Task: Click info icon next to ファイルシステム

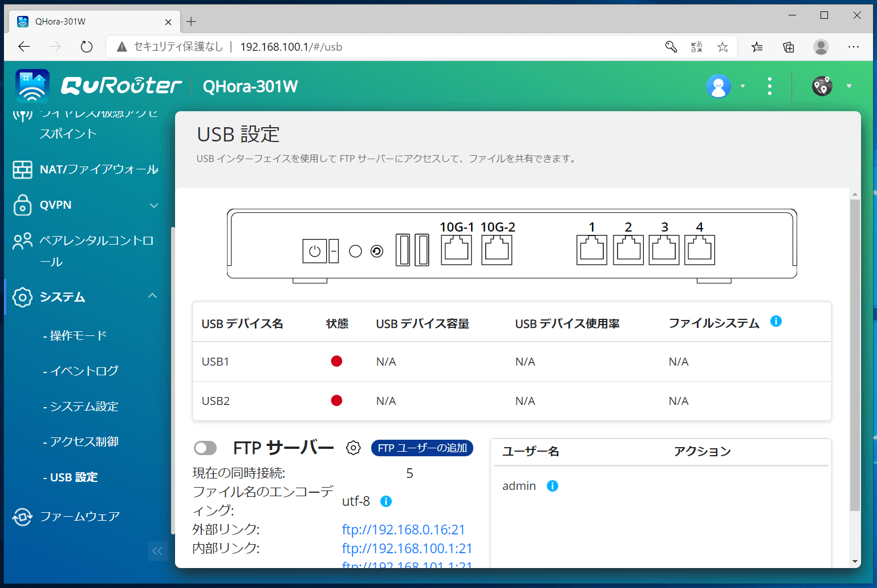Action: point(776,321)
